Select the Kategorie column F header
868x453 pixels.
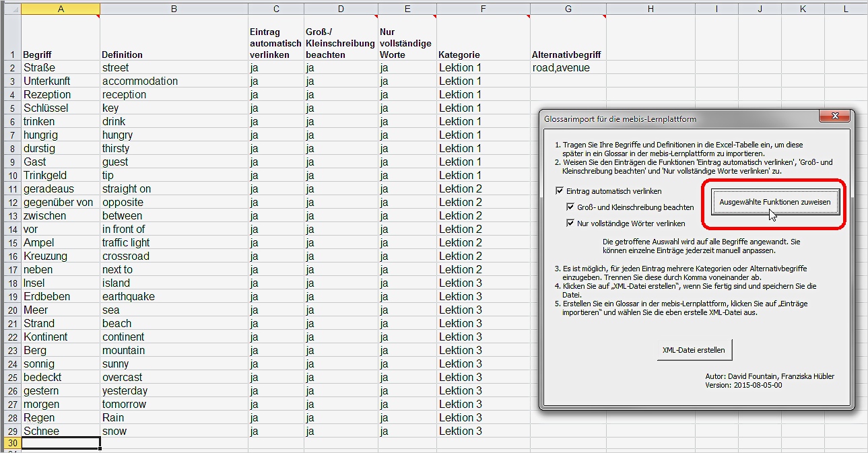click(483, 9)
